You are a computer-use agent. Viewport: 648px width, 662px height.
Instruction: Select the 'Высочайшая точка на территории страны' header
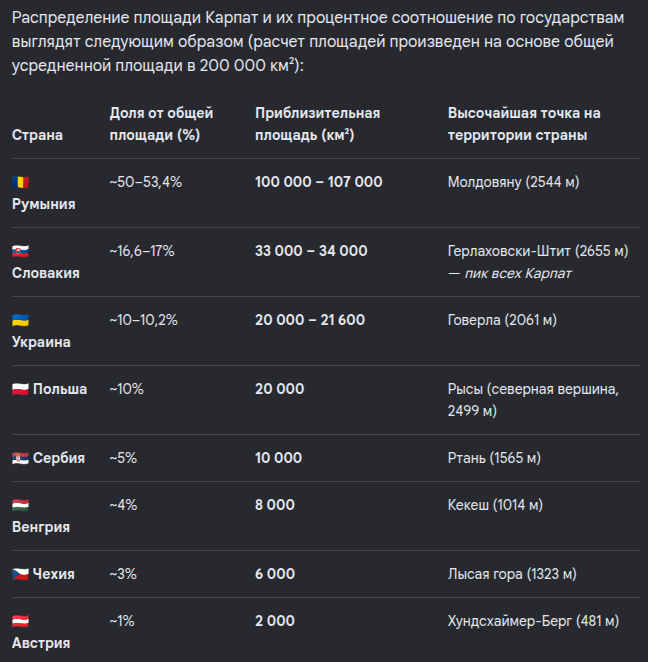(x=524, y=124)
